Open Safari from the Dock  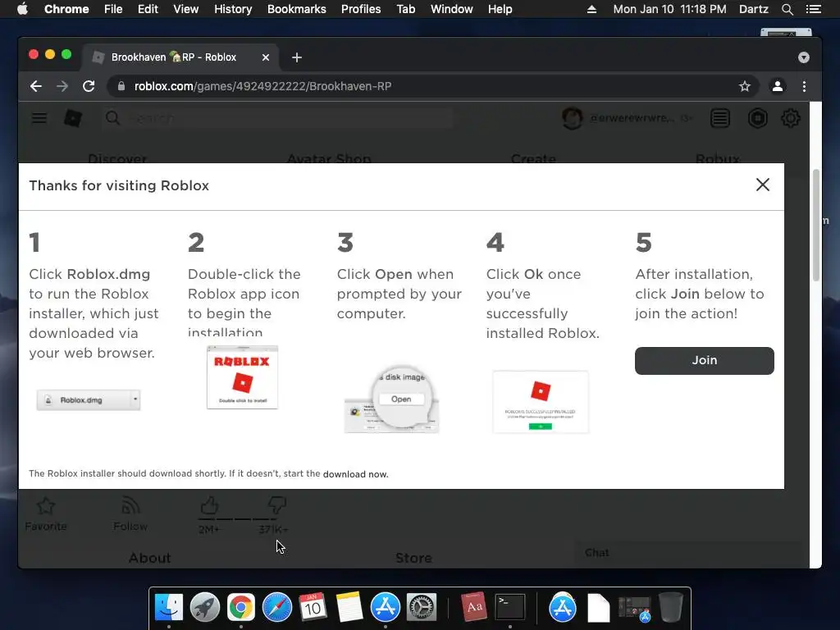click(x=277, y=608)
